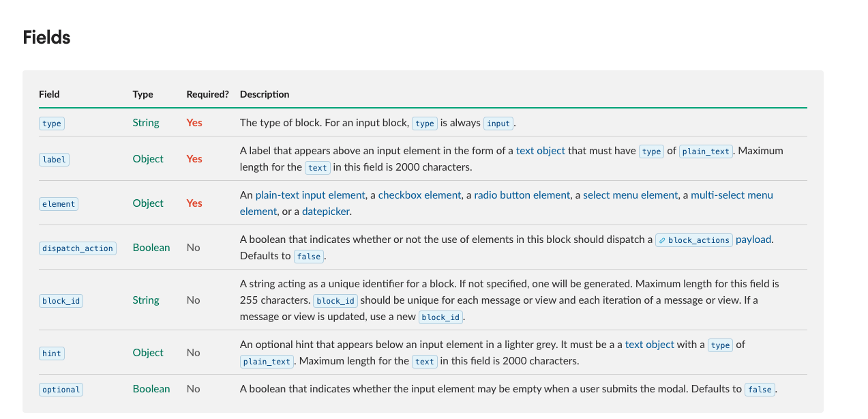Click No in the dispatch_action row
This screenshot has width=868, height=419.
pyautogui.click(x=194, y=247)
